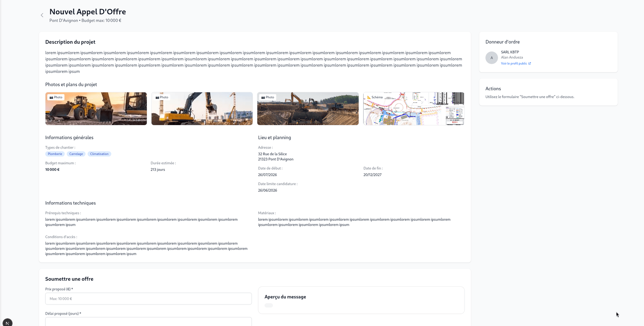Image resolution: width=644 pixels, height=326 pixels.
Task: Click the back arrow beside the page title
Action: click(x=42, y=15)
